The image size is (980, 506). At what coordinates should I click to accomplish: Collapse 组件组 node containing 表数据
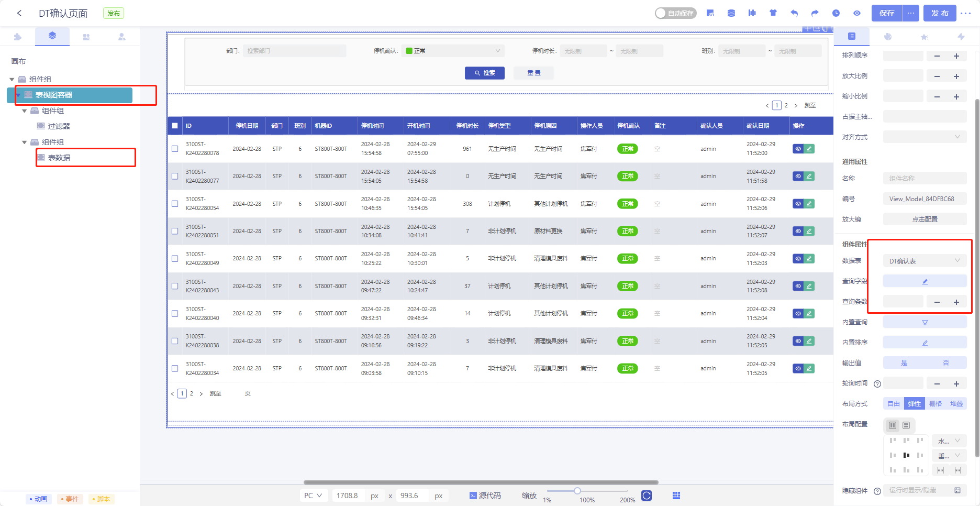pos(25,142)
